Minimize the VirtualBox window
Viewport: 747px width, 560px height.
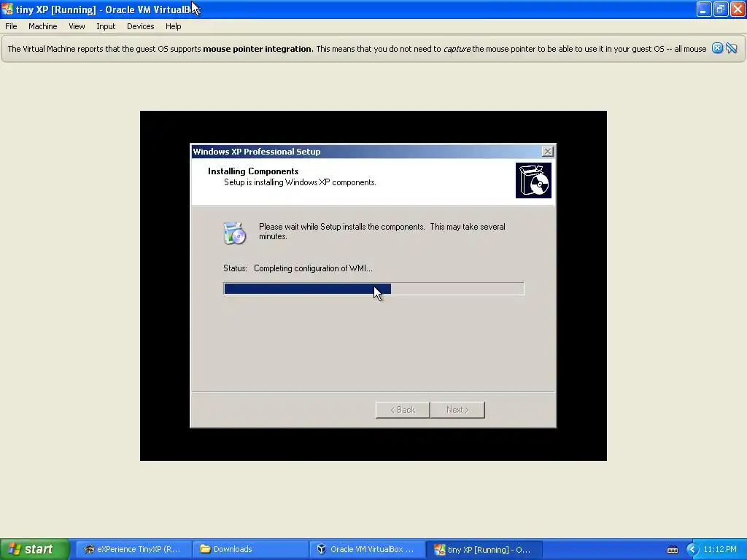pyautogui.click(x=704, y=9)
